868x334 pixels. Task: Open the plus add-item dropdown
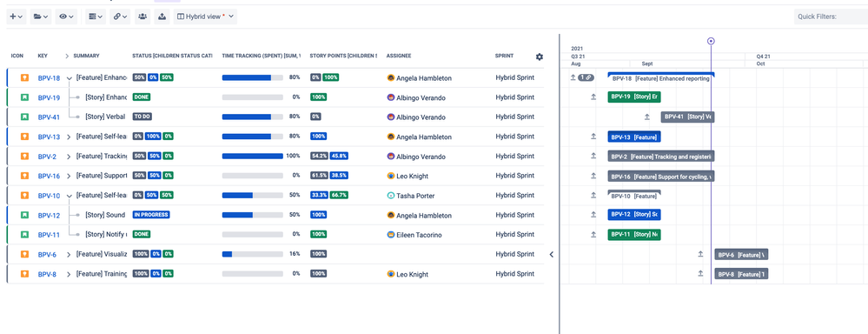tap(16, 17)
